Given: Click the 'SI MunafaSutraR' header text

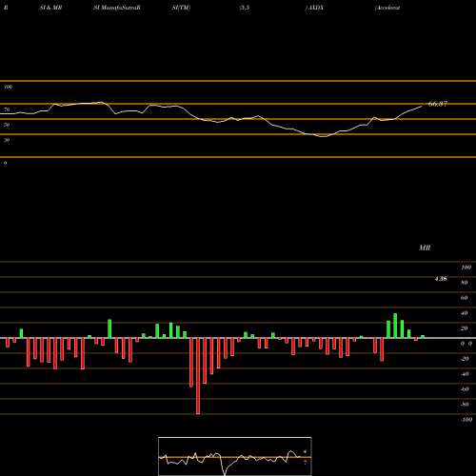Looking at the screenshot, I should [x=117, y=8].
